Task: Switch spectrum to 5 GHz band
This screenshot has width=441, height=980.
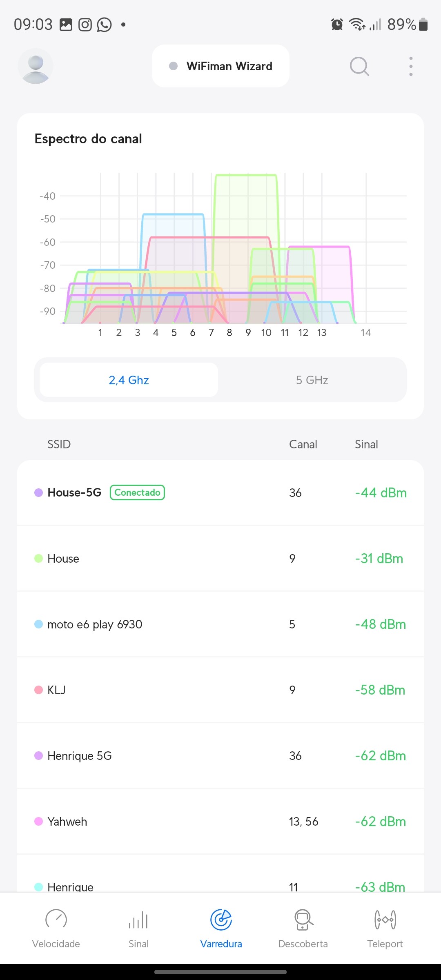Action: click(312, 380)
